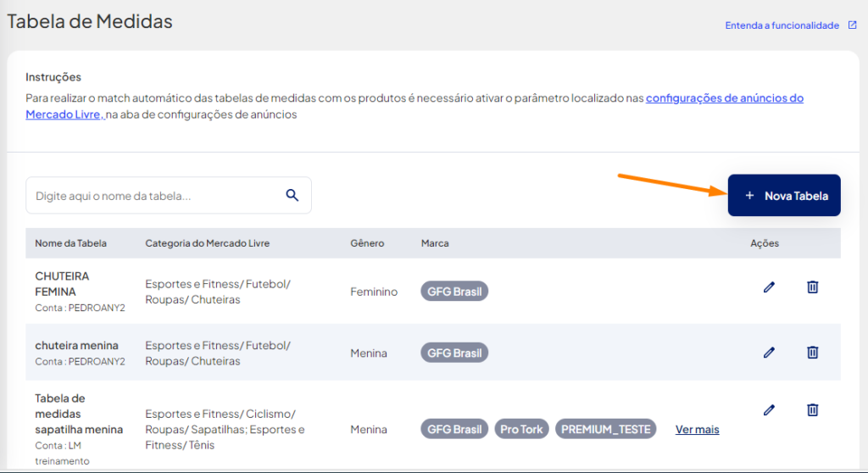868x473 pixels.
Task: Click the Nome da Tabela column header
Action: coord(71,243)
